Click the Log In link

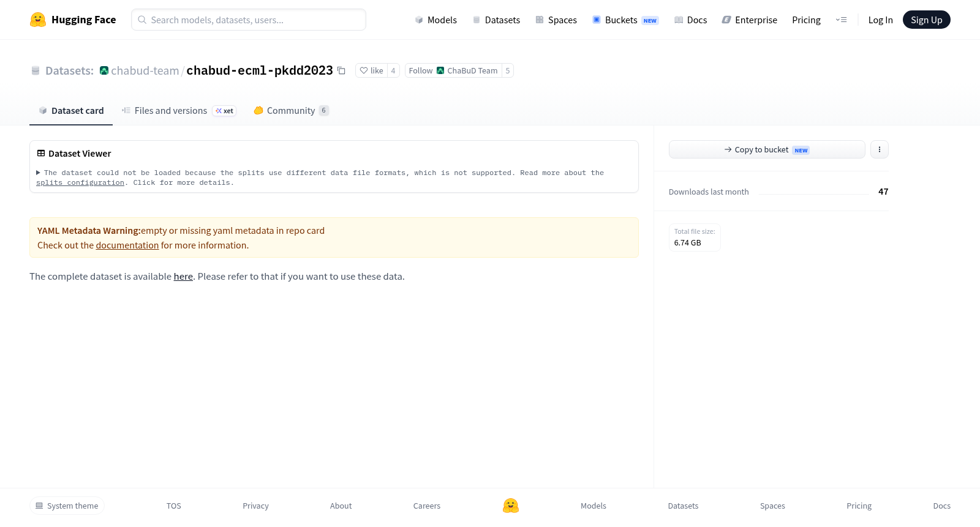click(x=880, y=20)
